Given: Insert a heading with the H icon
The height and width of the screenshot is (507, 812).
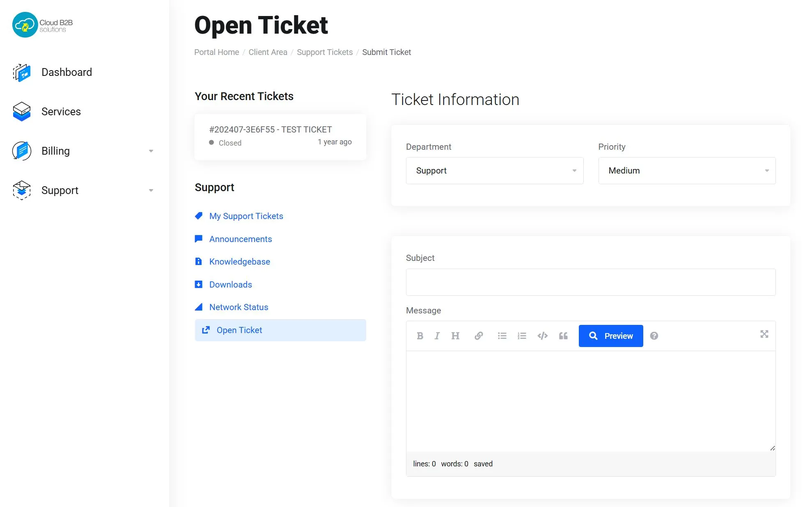Looking at the screenshot, I should (x=455, y=336).
